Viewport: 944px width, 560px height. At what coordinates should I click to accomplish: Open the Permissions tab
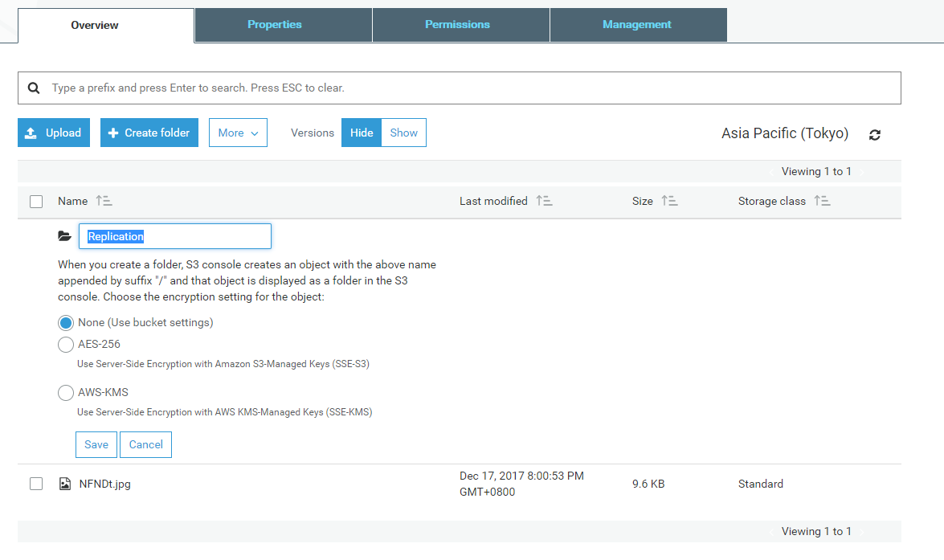[457, 25]
